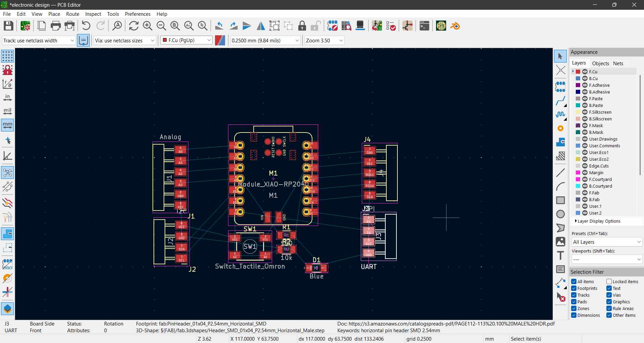644x343 pixels.
Task: Enable the Locked items filter
Action: click(x=608, y=281)
